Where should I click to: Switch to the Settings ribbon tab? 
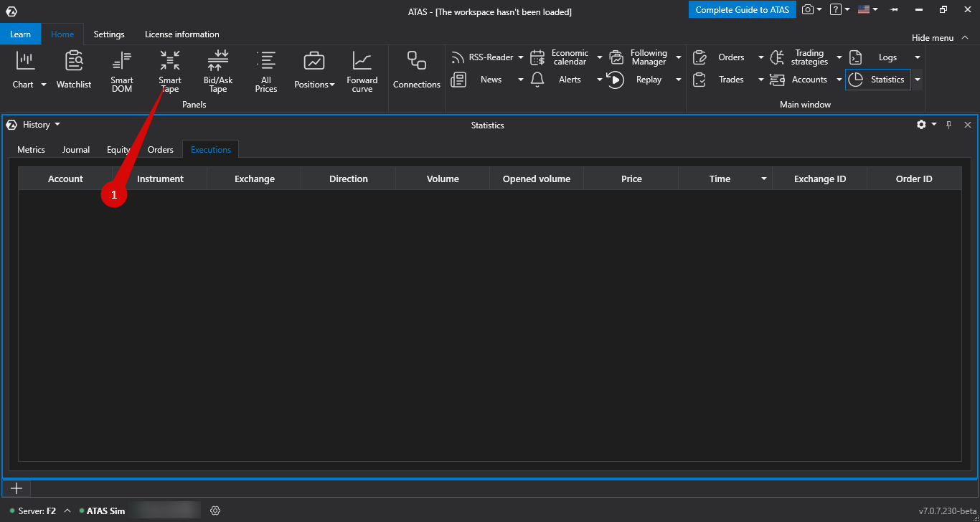click(x=109, y=34)
